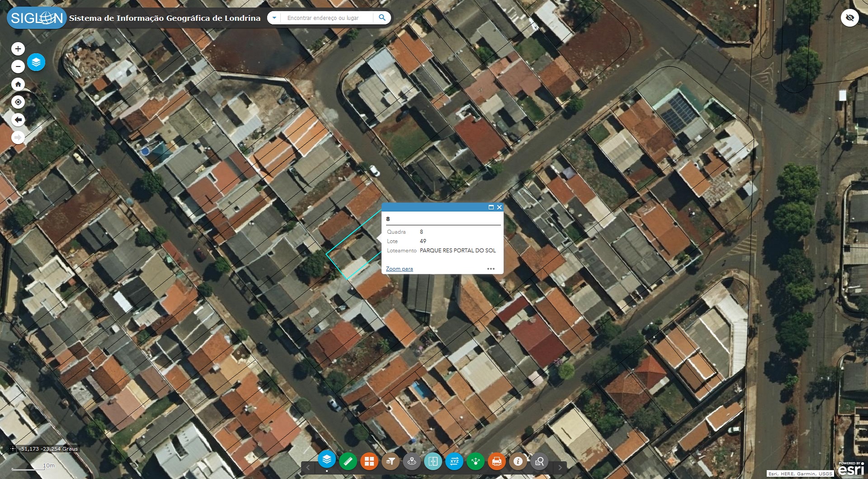Click the my location button
The image size is (868, 479).
[x=18, y=102]
